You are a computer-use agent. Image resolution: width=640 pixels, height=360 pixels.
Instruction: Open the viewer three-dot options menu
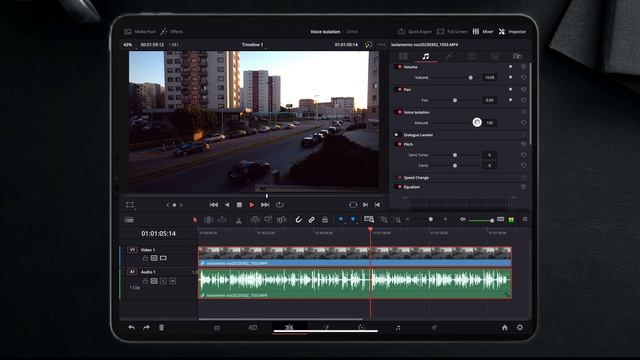[382, 44]
